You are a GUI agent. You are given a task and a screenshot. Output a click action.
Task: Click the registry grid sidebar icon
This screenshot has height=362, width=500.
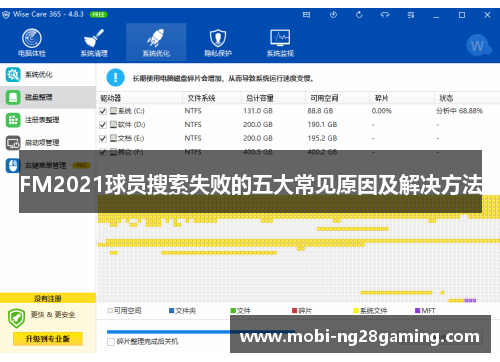13,120
